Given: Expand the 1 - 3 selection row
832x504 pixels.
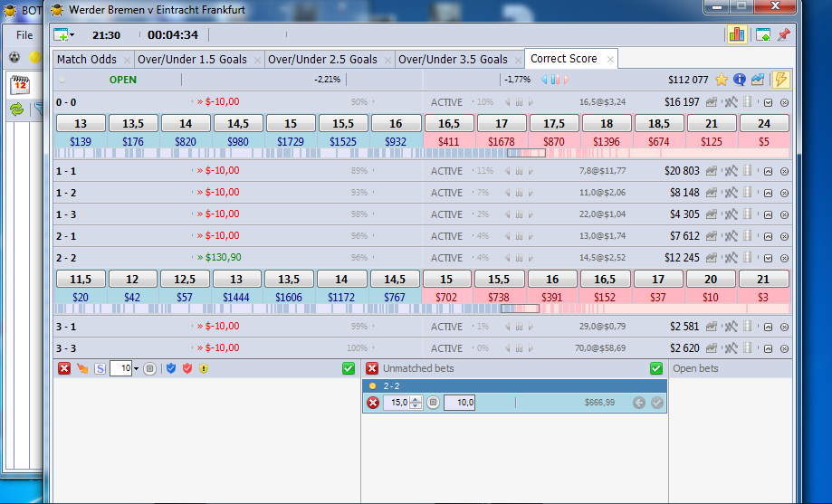Looking at the screenshot, I should point(768,214).
